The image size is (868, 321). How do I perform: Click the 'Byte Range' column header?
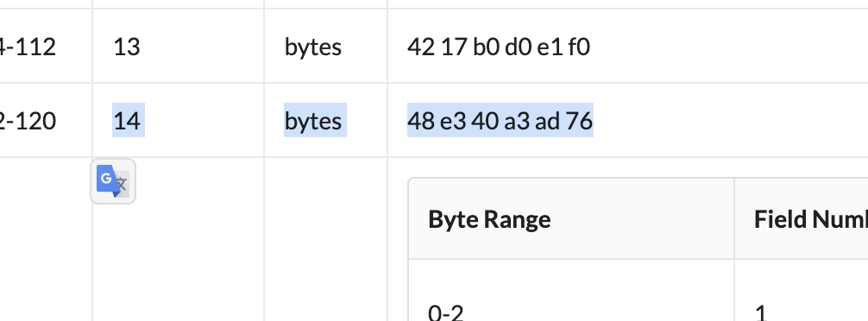tap(489, 219)
